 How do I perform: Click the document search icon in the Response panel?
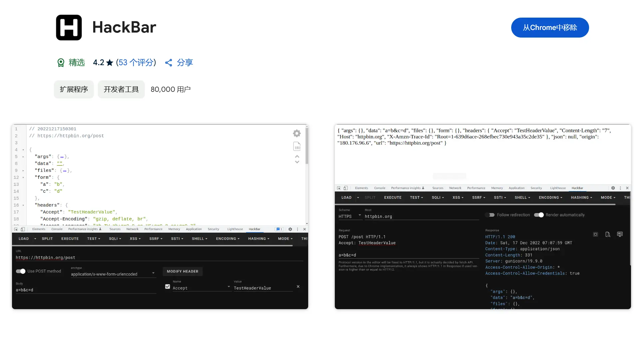pyautogui.click(x=608, y=234)
